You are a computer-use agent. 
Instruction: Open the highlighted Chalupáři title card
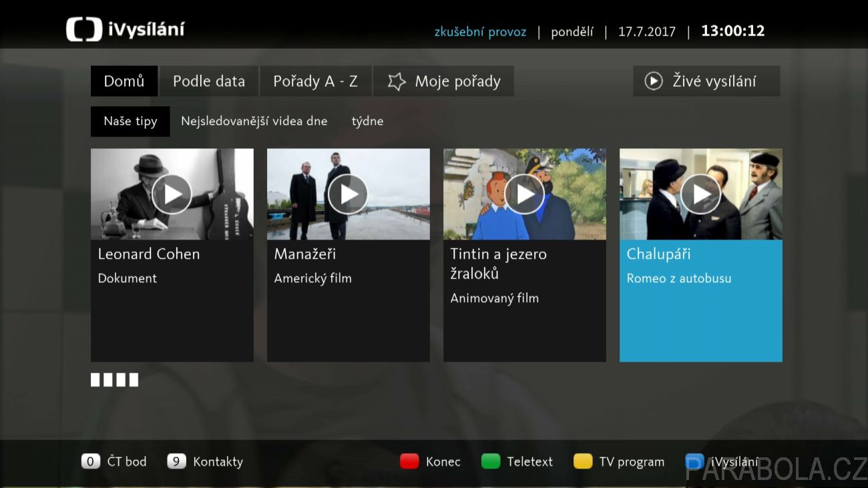click(x=700, y=300)
